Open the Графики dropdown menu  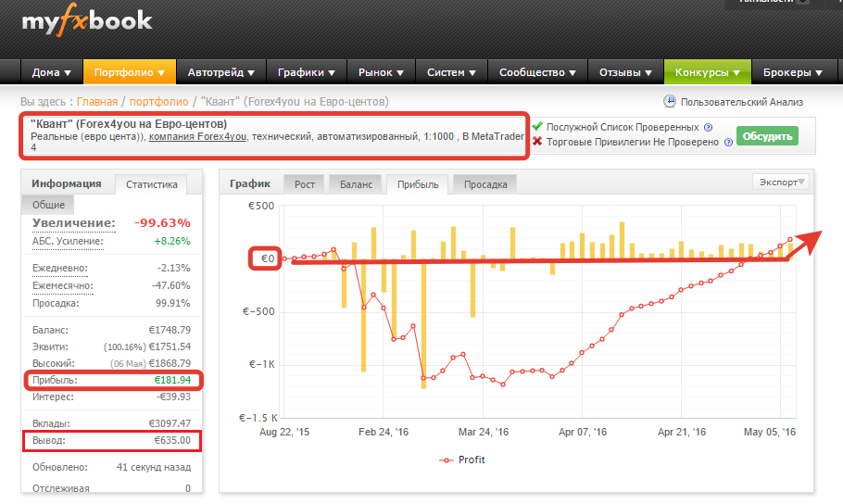pos(307,72)
